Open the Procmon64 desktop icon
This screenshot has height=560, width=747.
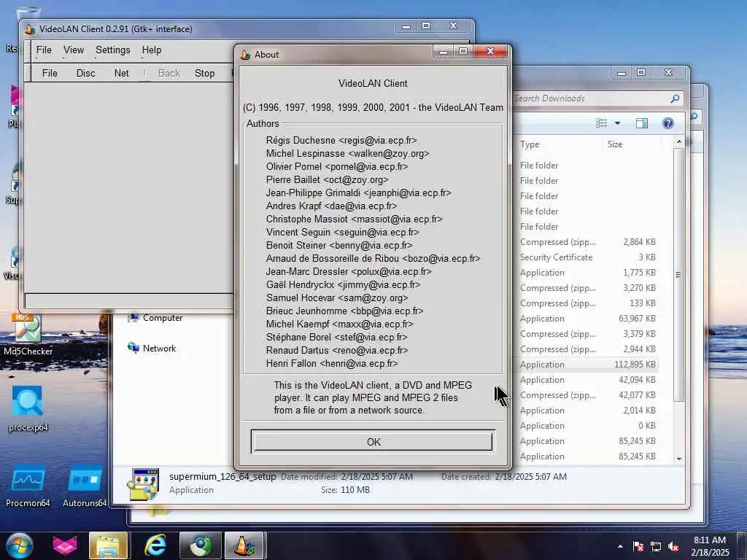(x=28, y=486)
